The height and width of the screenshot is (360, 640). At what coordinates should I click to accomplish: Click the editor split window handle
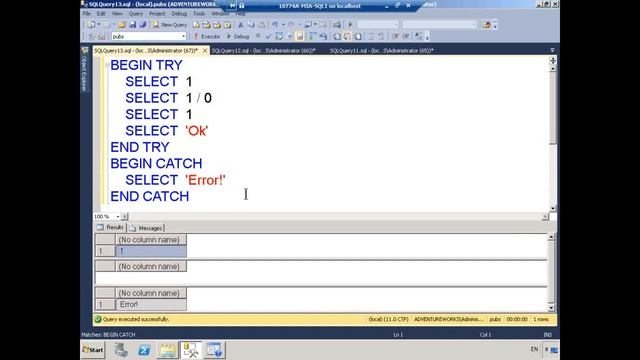(x=553, y=60)
